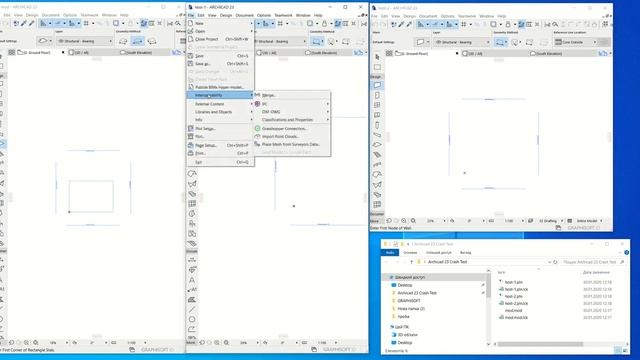Select the Dimension tool in host-1 toolbox
This screenshot has height=360, width=640.
(192, 260)
